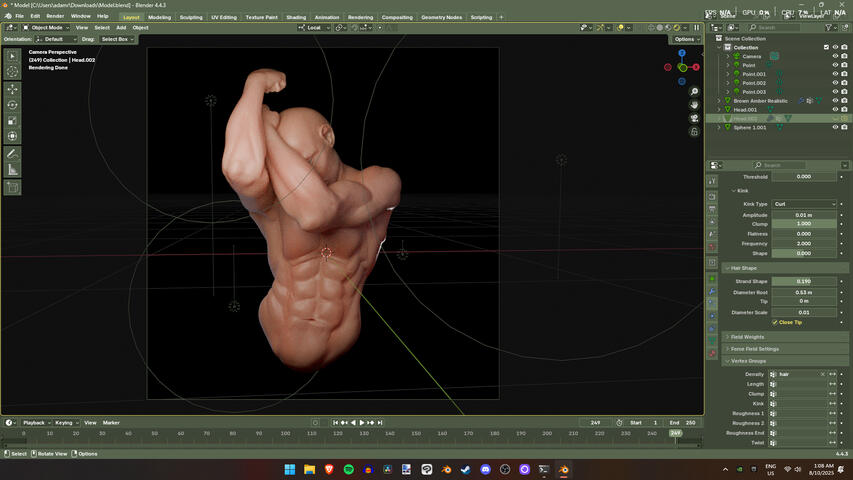The image size is (853, 480).
Task: Click the zoom magnifier viewport gizmo
Action: pos(694,91)
